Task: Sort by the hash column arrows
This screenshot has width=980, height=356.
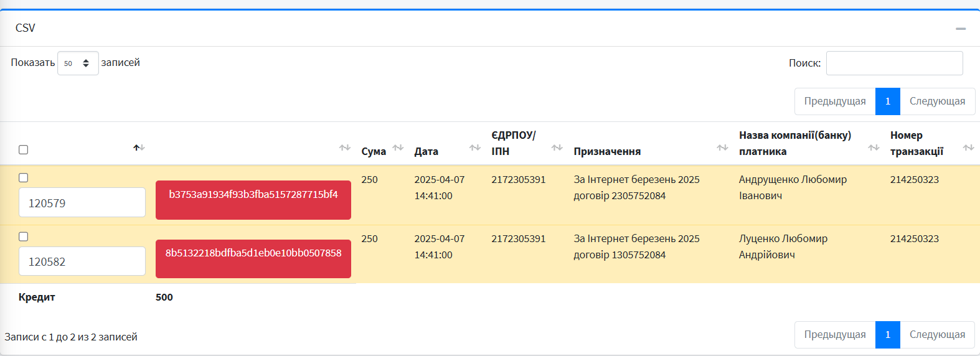Action: click(x=345, y=148)
